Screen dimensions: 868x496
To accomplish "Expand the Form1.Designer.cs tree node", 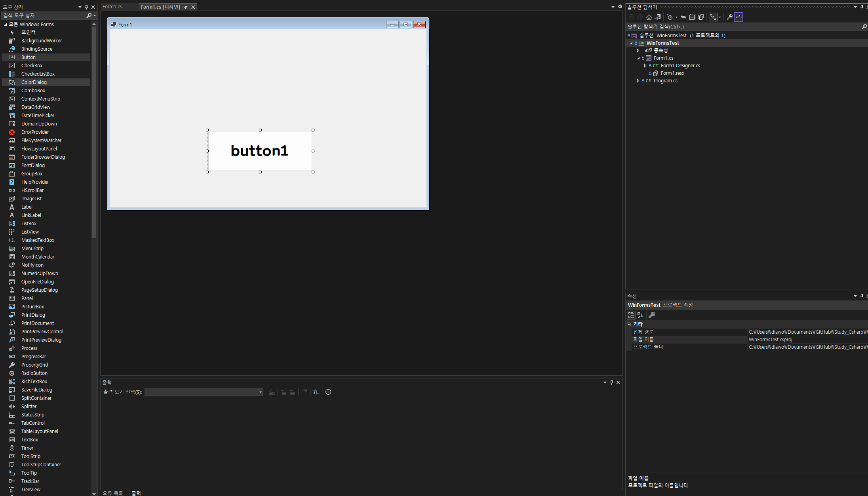I will pos(645,66).
